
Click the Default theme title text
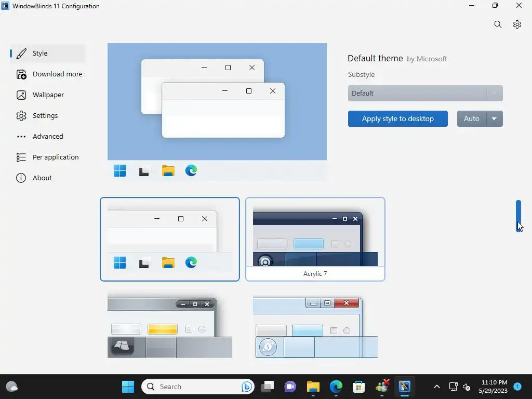pyautogui.click(x=375, y=58)
